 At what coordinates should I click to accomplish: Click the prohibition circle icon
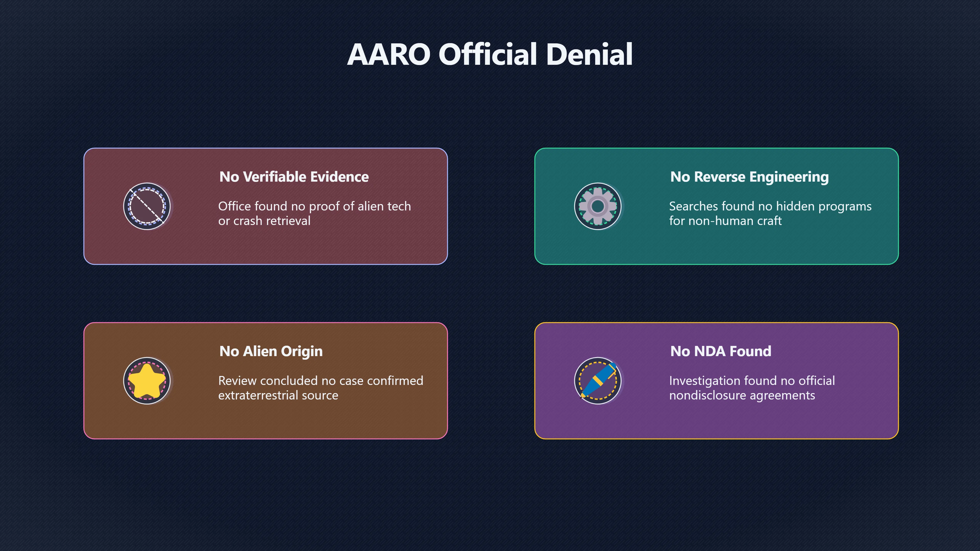[x=147, y=206]
